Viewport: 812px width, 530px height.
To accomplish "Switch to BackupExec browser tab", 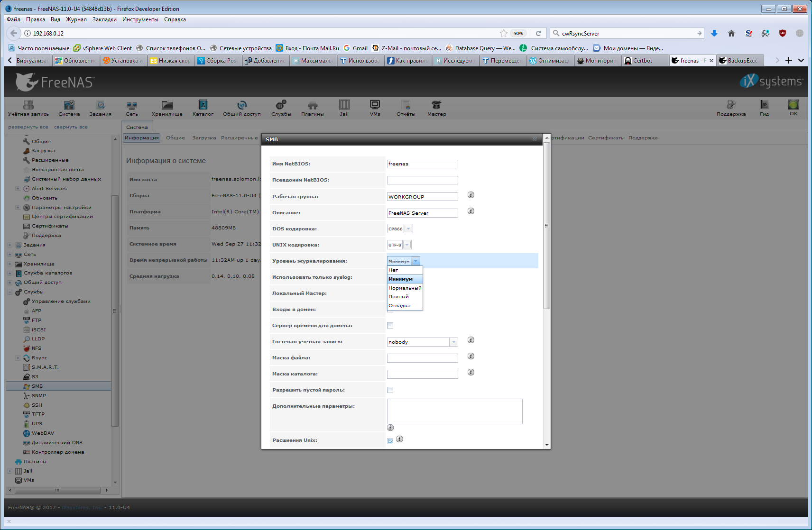I will tap(740, 61).
